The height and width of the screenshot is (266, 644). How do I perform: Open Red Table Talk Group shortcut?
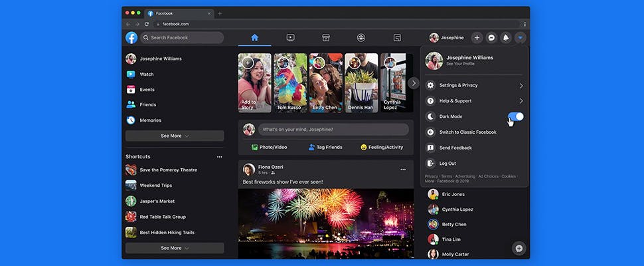click(x=175, y=217)
